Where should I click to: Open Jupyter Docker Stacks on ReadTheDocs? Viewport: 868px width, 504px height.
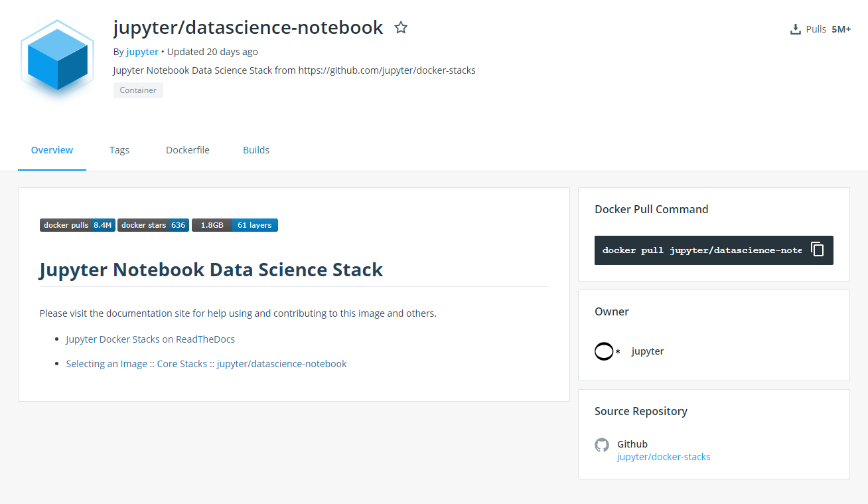tap(151, 339)
